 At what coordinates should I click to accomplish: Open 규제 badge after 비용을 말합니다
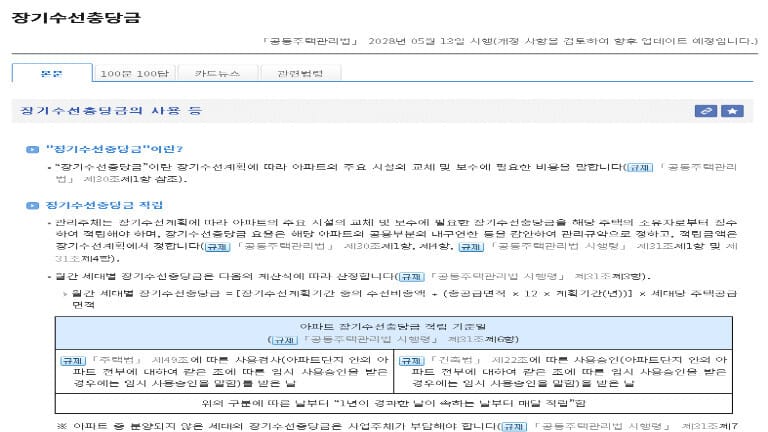point(640,168)
